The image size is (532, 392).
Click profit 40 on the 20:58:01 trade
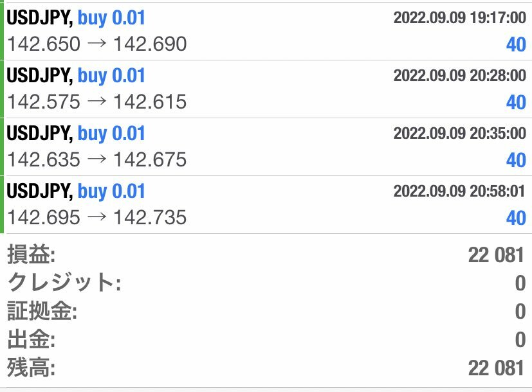(x=516, y=218)
